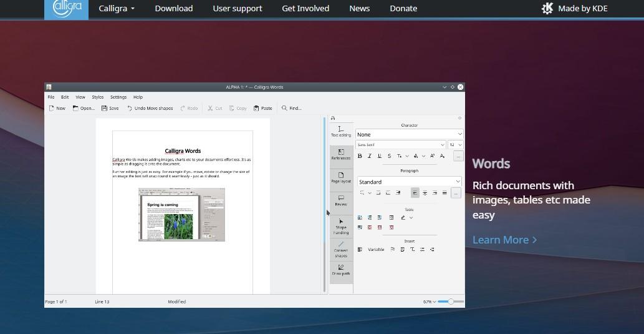Viewport: 644px width, 334px height.
Task: Click the New document toolbar button
Action: coord(57,108)
